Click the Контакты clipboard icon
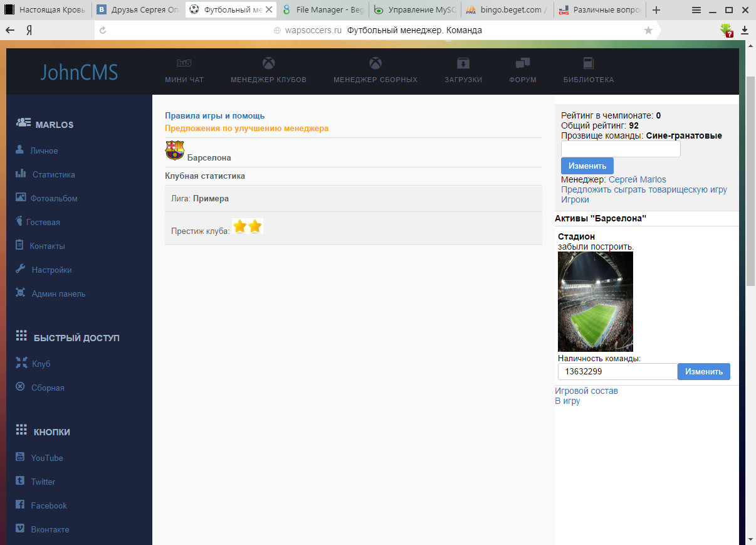The height and width of the screenshot is (545, 756). point(19,245)
